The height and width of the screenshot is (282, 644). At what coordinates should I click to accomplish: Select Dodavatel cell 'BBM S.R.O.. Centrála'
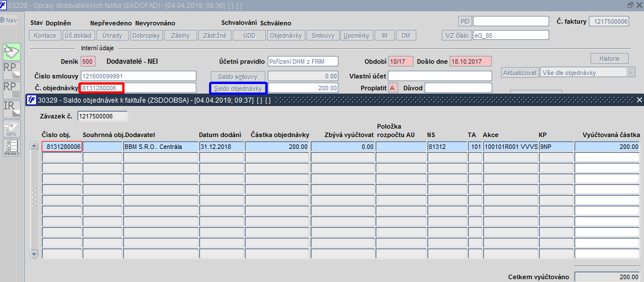(160, 146)
